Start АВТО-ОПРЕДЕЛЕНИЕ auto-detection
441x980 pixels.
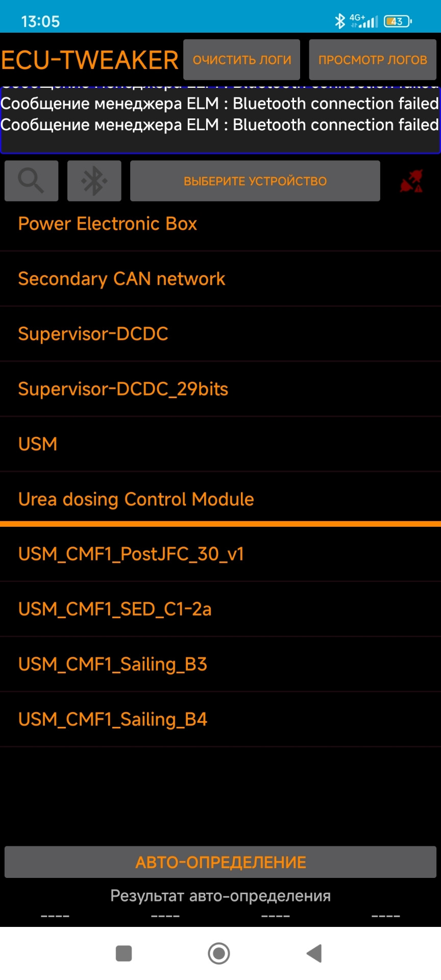point(220,862)
